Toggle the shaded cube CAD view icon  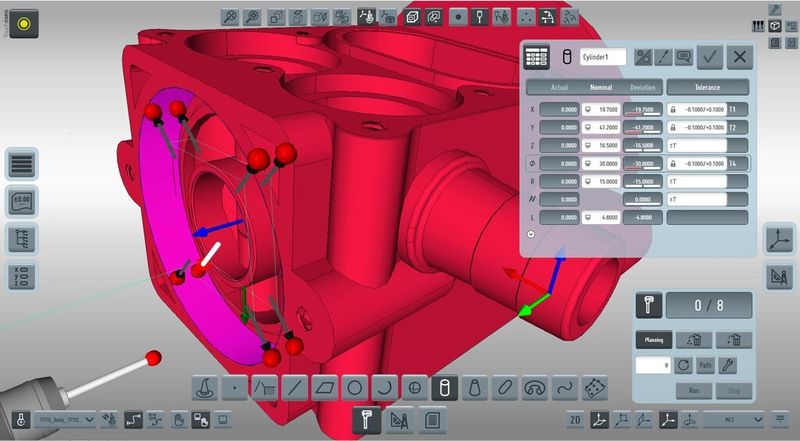412,17
